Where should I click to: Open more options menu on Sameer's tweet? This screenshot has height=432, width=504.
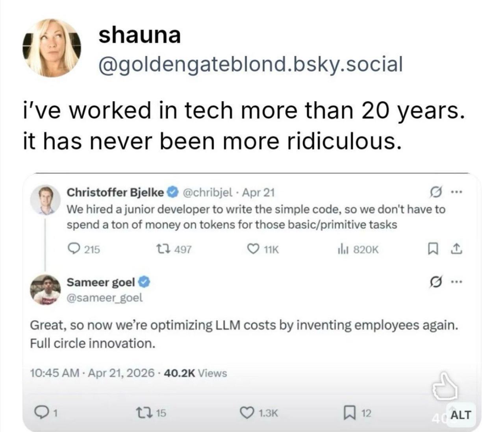click(x=456, y=282)
